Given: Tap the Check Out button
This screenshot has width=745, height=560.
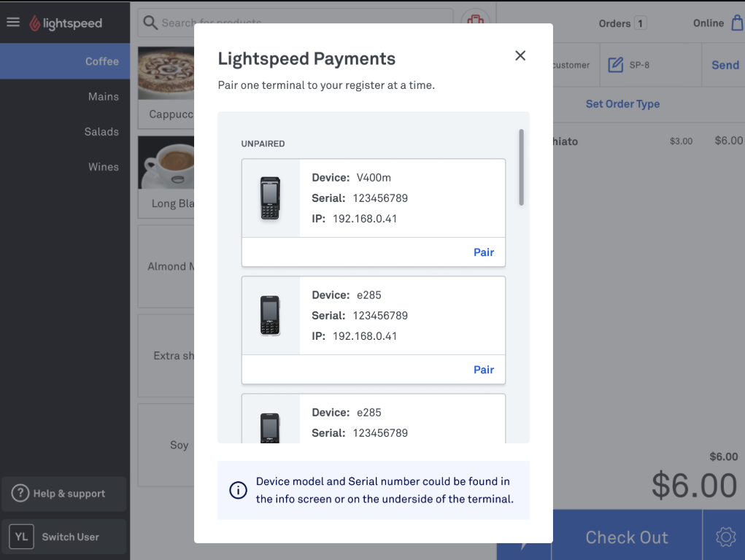Looking at the screenshot, I should point(626,537).
